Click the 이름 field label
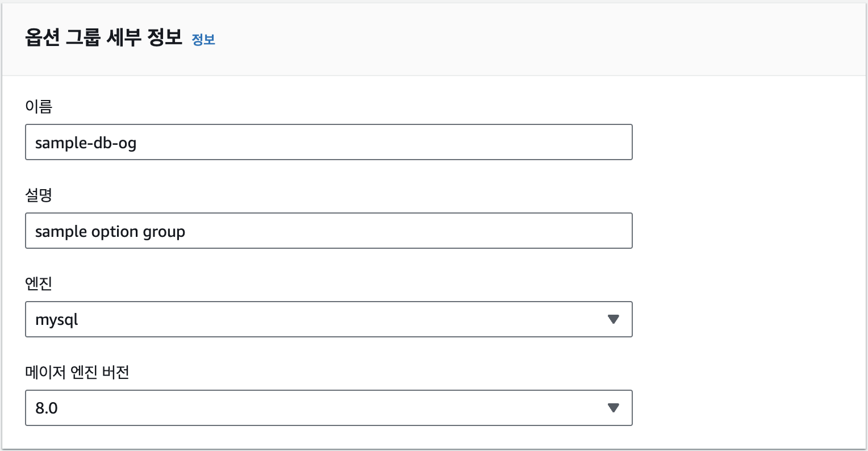This screenshot has width=868, height=451. coord(39,106)
